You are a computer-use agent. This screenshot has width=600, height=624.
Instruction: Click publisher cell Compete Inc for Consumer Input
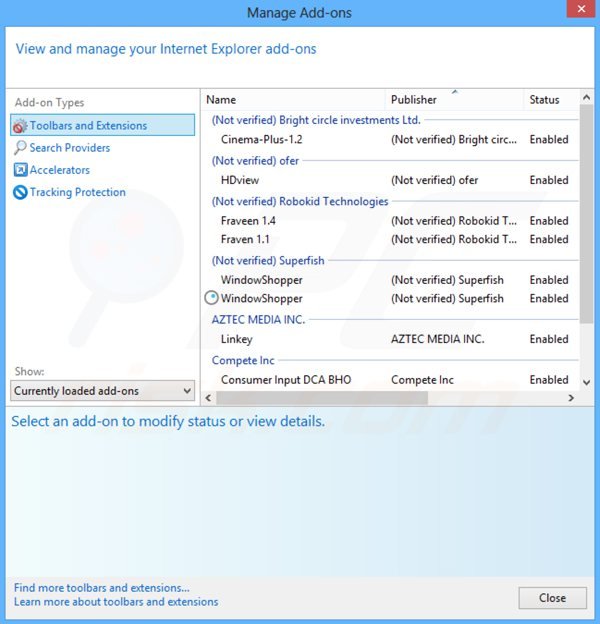pyautogui.click(x=422, y=380)
